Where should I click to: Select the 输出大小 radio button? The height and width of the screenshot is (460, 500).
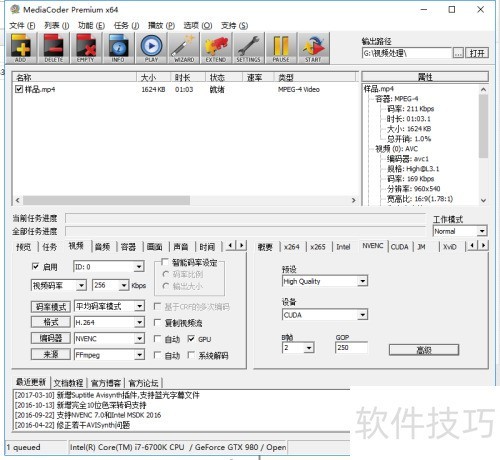tap(166, 286)
